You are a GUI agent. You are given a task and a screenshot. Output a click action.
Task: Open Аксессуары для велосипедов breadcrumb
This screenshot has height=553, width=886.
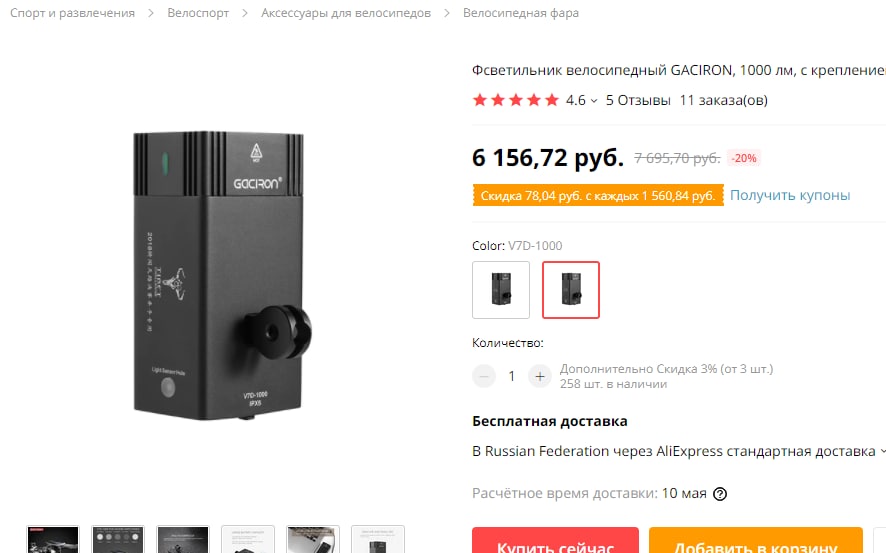point(346,13)
